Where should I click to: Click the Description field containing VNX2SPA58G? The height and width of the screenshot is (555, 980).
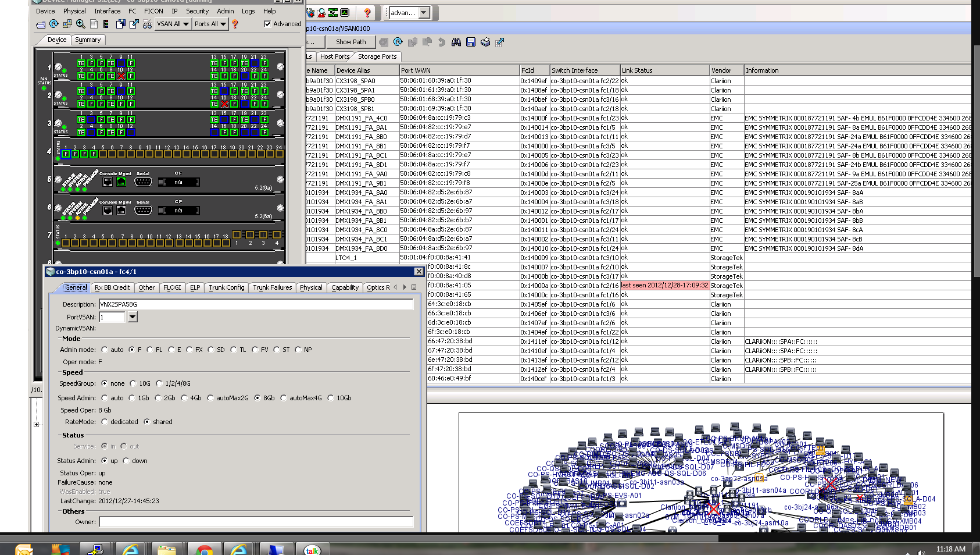[256, 304]
